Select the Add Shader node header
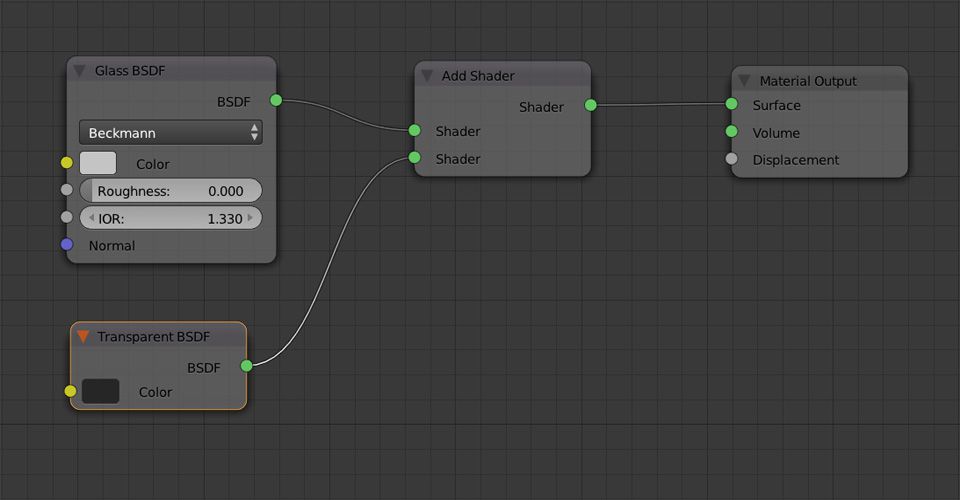 point(503,75)
